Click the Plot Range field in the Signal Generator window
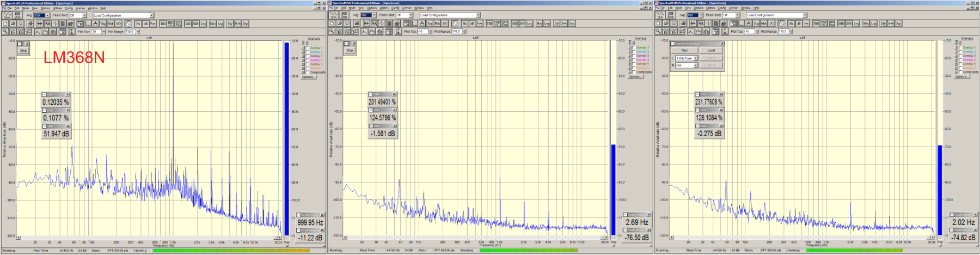The height and width of the screenshot is (255, 980). [782, 32]
